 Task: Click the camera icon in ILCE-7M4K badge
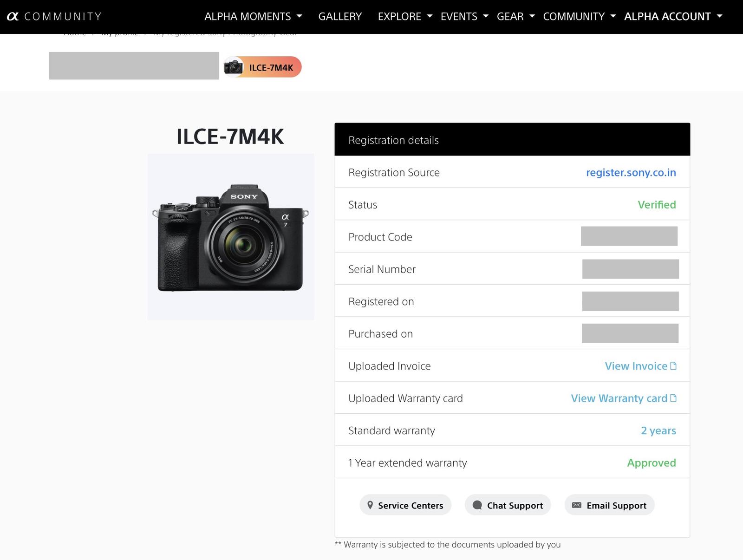(234, 67)
